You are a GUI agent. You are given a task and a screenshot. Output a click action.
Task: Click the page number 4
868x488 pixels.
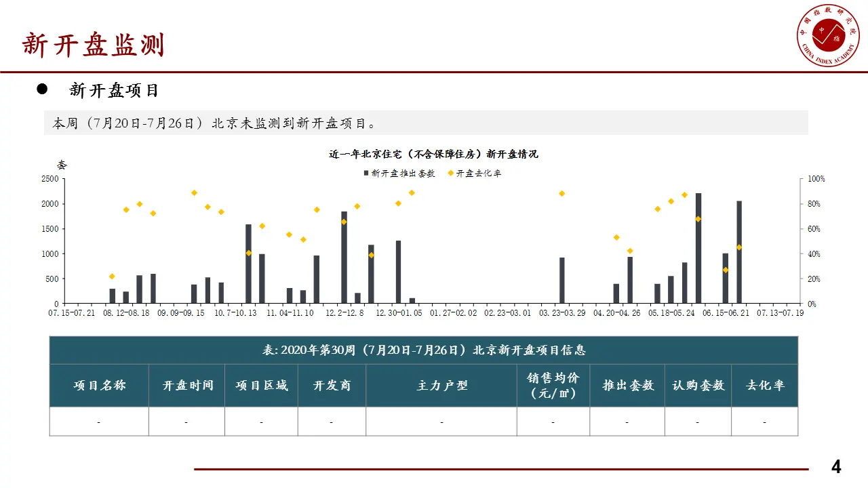836,467
